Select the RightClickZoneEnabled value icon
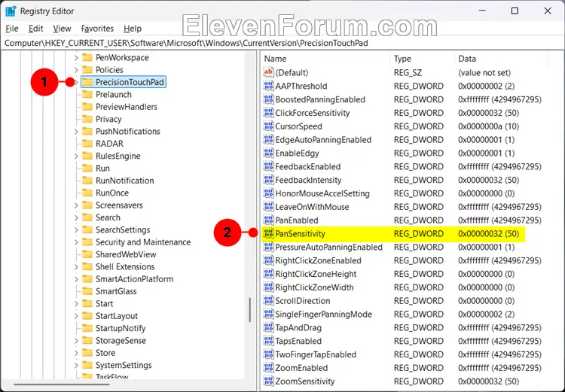Image resolution: width=565 pixels, height=392 pixels. pyautogui.click(x=268, y=260)
